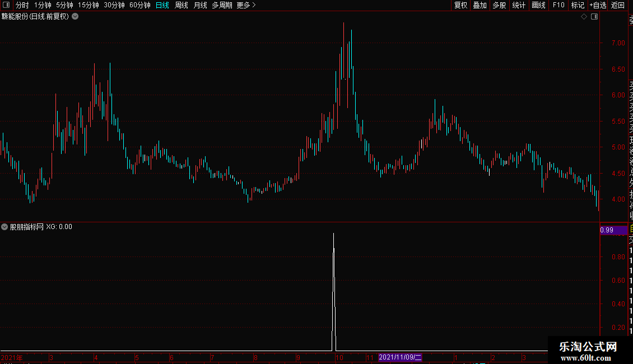The width and height of the screenshot is (633, 364).
Task: Click the 7.00 price axis label
Action: pyautogui.click(x=618, y=43)
